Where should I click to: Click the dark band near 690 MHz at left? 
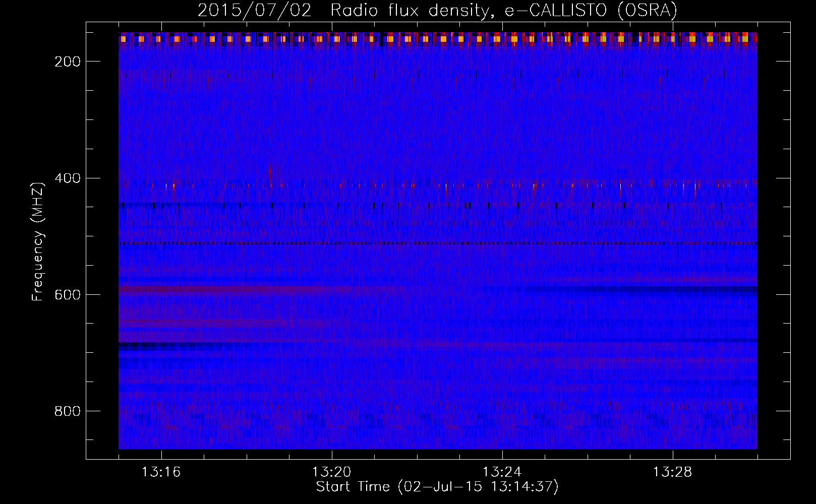point(161,346)
